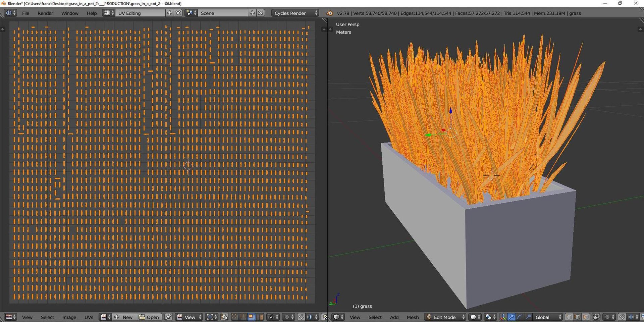Open the Render menu

point(45,13)
